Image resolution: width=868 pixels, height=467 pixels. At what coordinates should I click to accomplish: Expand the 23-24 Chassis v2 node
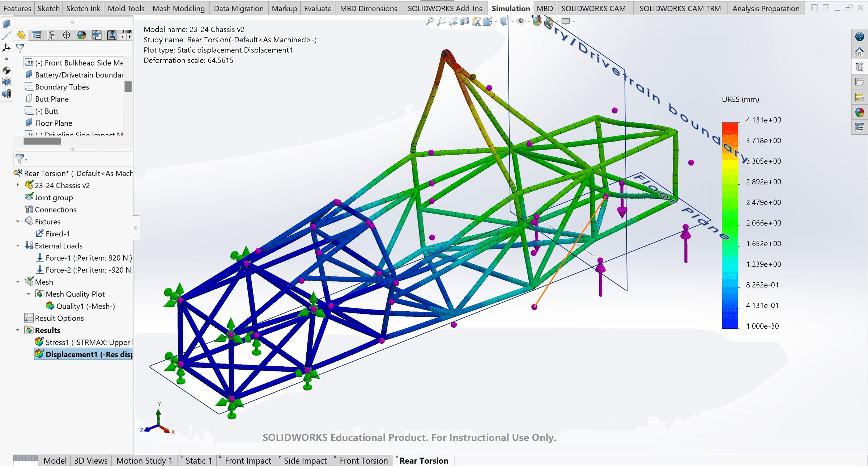point(18,185)
